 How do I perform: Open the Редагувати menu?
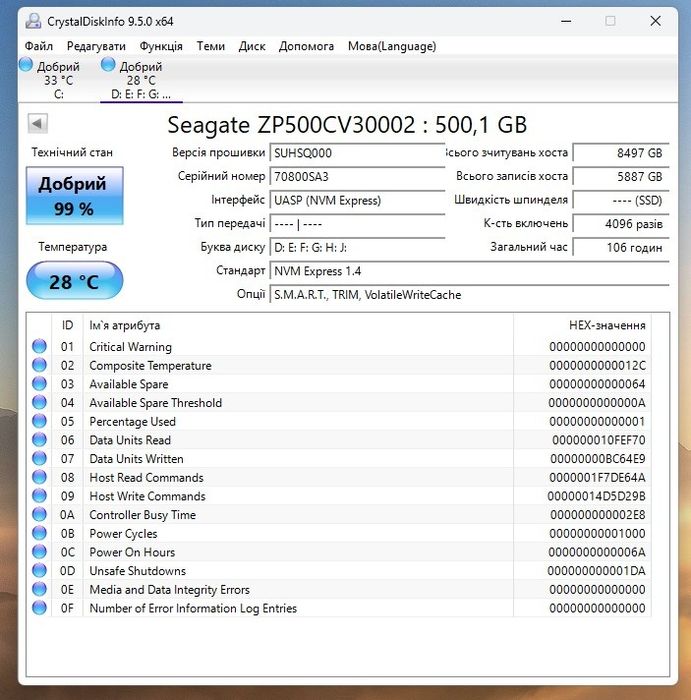pos(96,46)
